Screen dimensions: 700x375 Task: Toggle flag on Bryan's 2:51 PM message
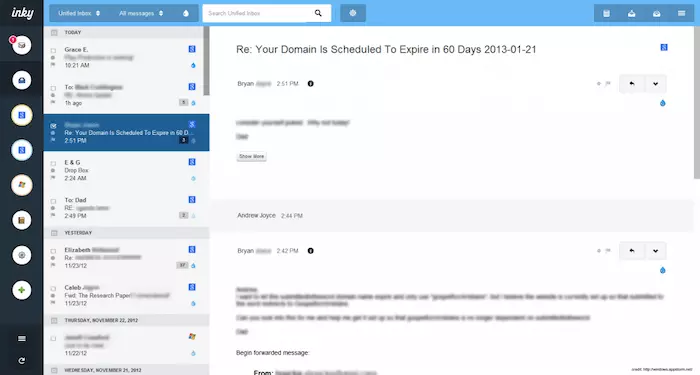pyautogui.click(x=608, y=83)
